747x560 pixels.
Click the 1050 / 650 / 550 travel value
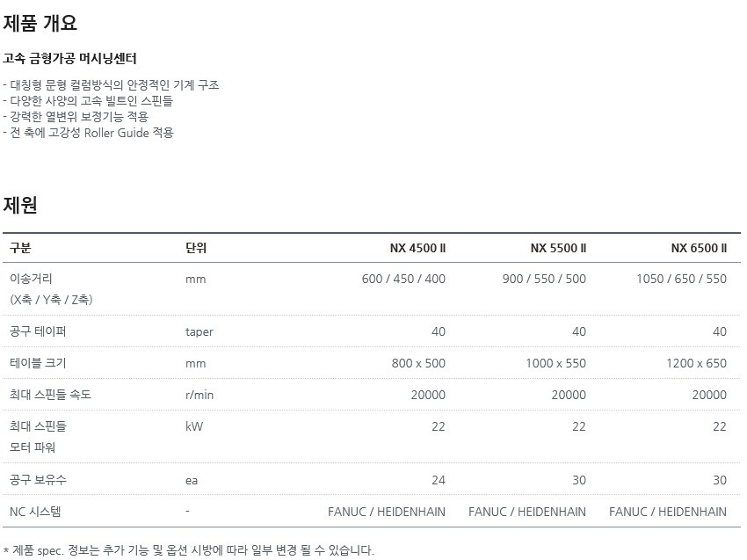(x=681, y=279)
